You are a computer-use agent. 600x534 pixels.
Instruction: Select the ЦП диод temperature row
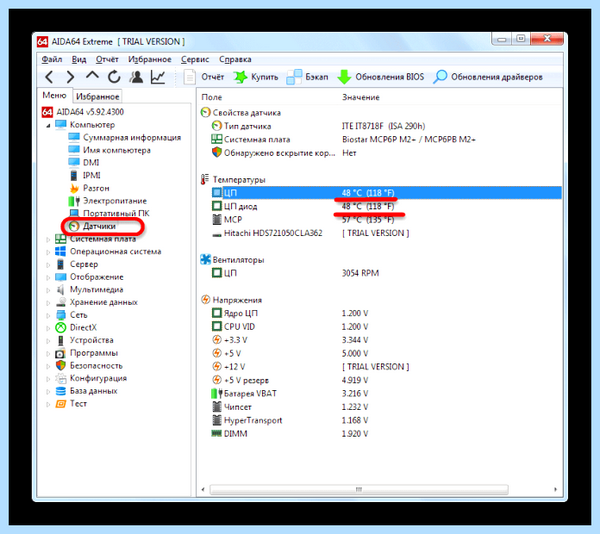[x=381, y=206]
